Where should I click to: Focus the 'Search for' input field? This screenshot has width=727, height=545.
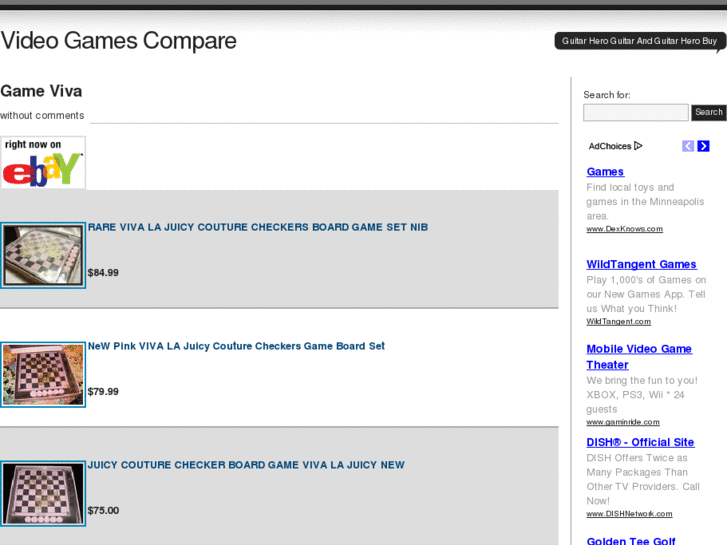[636, 112]
